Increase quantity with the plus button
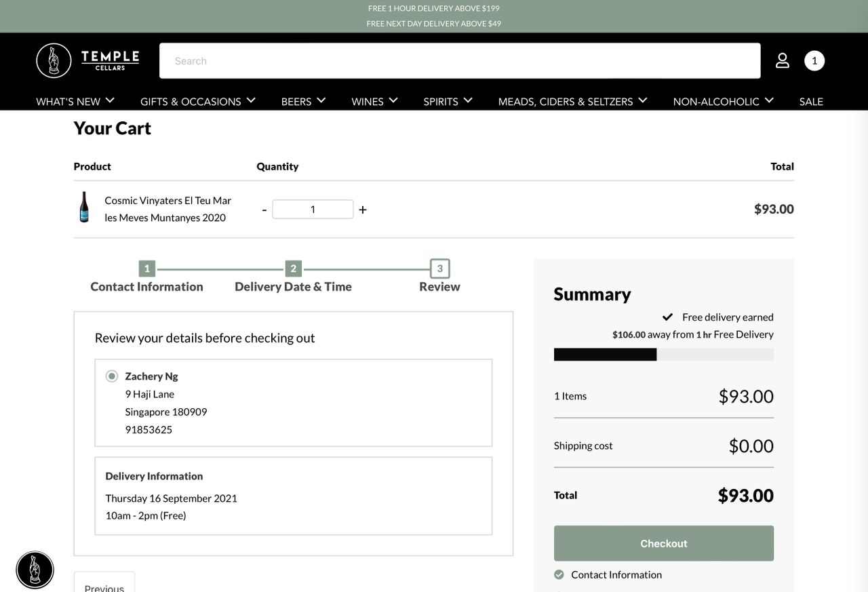The width and height of the screenshot is (868, 592). click(x=363, y=210)
